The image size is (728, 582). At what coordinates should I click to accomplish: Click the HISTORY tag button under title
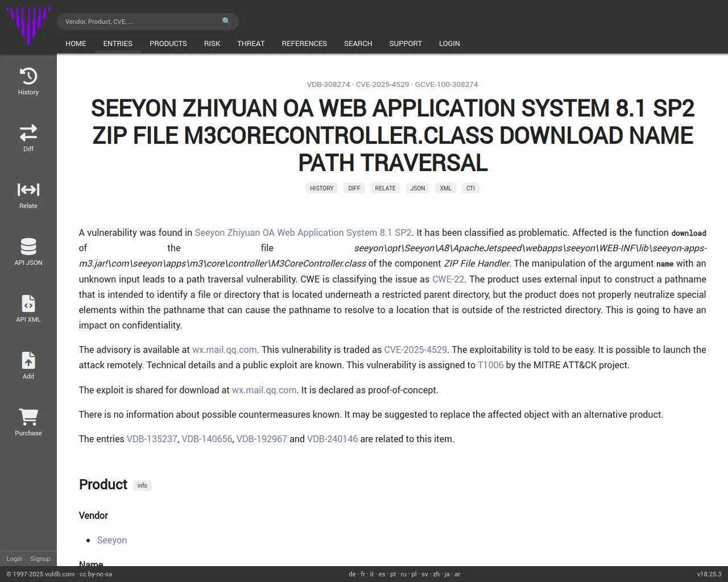(x=322, y=188)
